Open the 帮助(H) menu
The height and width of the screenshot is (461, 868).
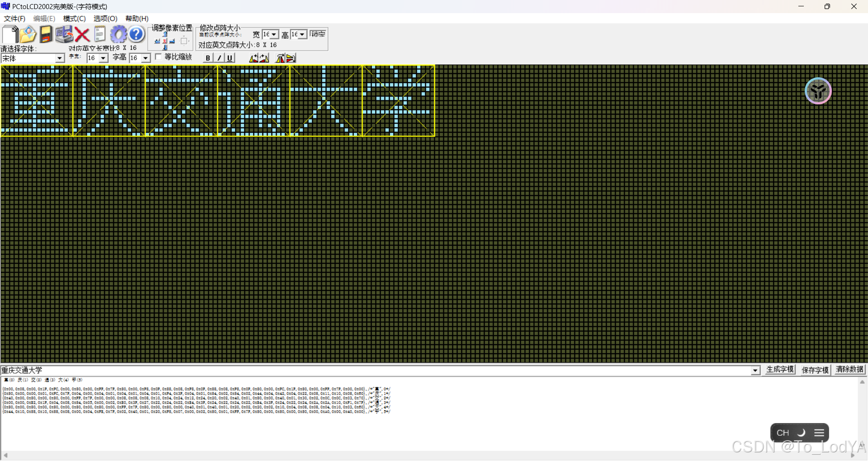[x=137, y=19]
